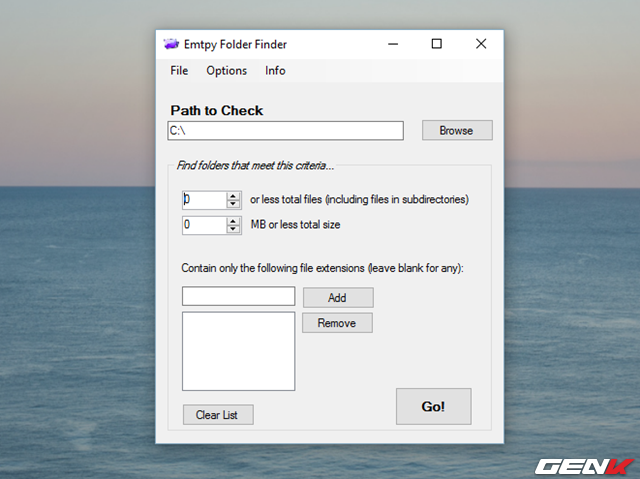640x479 pixels.
Task: Open the Info menu
Action: coord(275,71)
